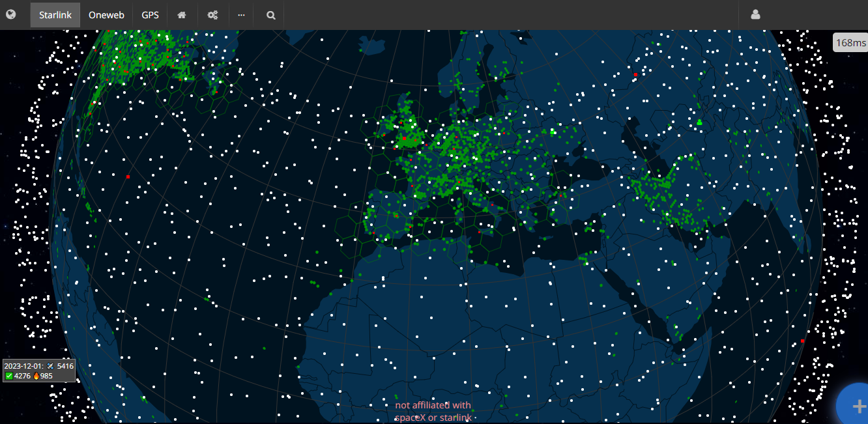
Task: Click the 2023-12-01 date text
Action: click(x=23, y=366)
